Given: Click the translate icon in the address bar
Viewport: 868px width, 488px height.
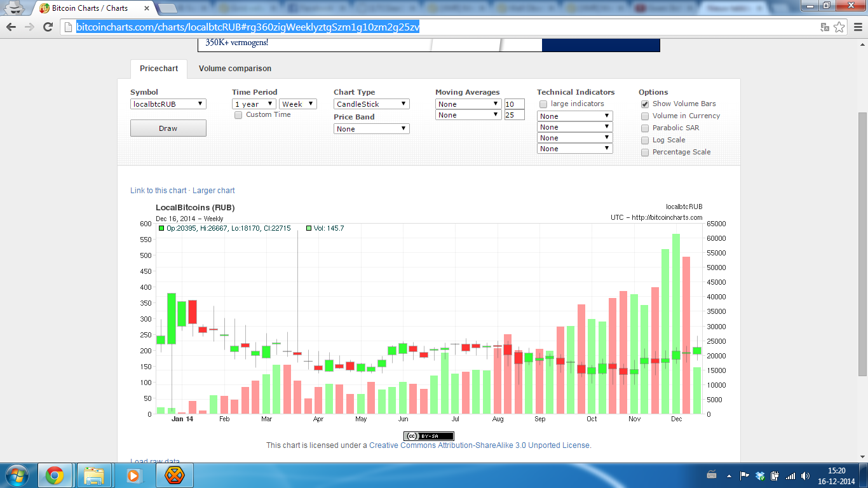Looking at the screenshot, I should pos(825,27).
